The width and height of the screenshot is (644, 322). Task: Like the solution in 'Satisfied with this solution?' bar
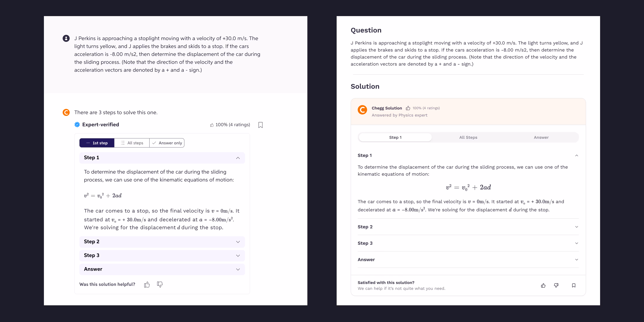pyautogui.click(x=543, y=286)
